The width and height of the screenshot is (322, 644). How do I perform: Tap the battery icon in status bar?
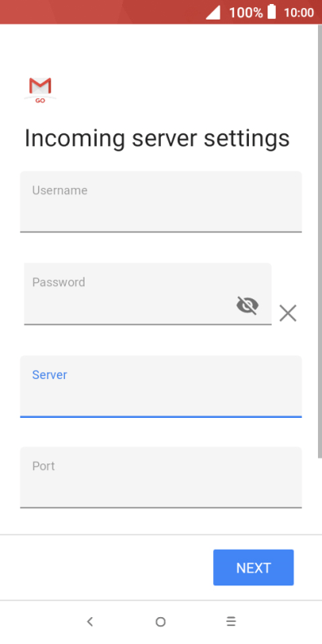272,12
